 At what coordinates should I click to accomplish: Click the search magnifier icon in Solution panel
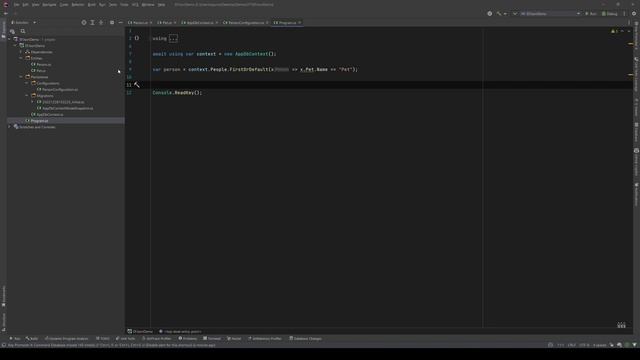[23, 31]
